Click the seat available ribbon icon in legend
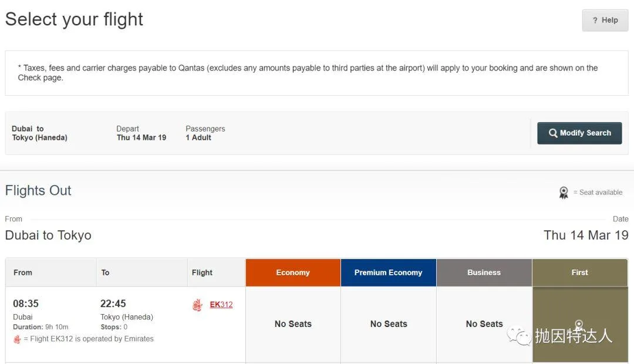This screenshot has height=364, width=634. pos(564,193)
